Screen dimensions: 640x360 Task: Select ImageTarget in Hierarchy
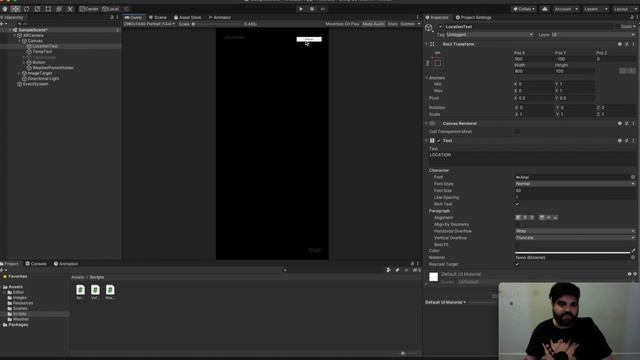[x=40, y=73]
